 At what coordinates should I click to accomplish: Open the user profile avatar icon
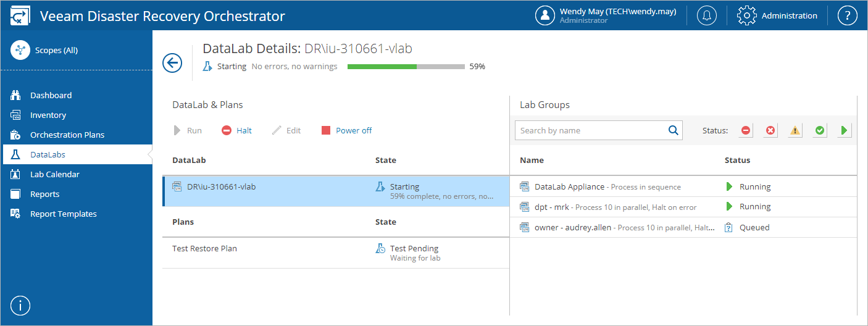click(x=545, y=16)
